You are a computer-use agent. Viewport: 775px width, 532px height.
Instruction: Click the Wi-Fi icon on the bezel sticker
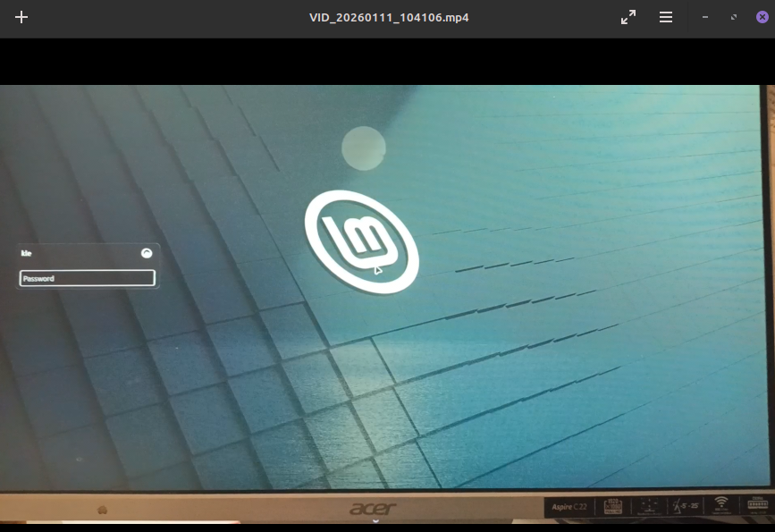pos(721,504)
